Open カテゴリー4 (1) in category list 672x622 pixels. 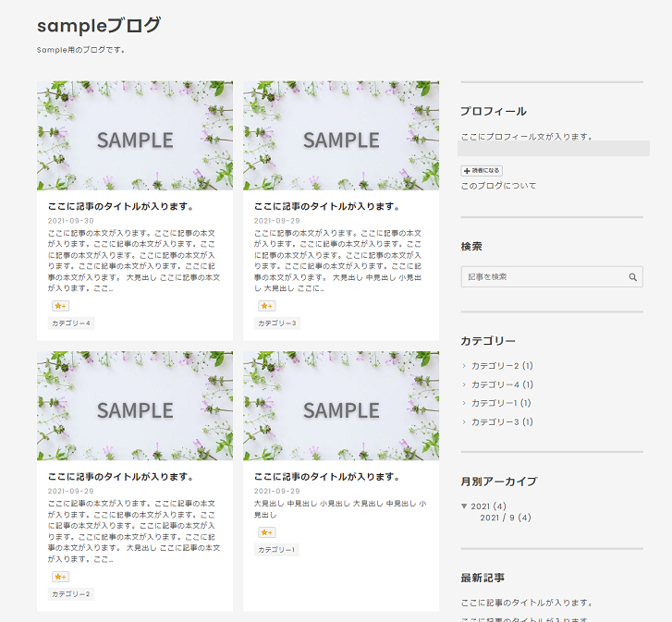point(502,384)
